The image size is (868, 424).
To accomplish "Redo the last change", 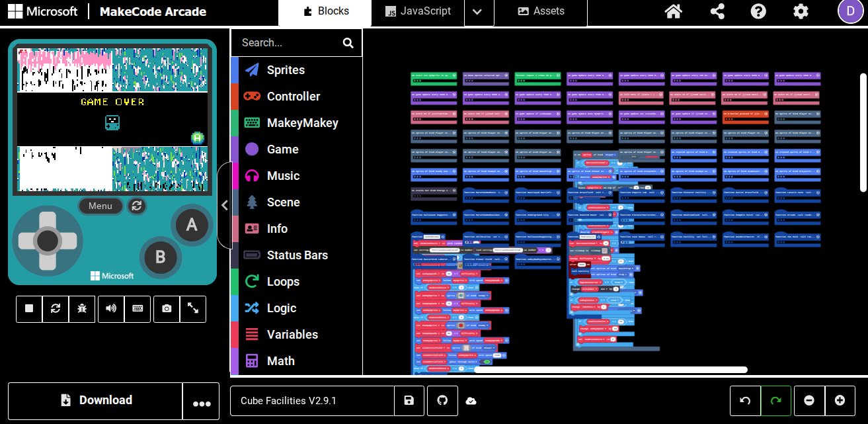I will (776, 401).
